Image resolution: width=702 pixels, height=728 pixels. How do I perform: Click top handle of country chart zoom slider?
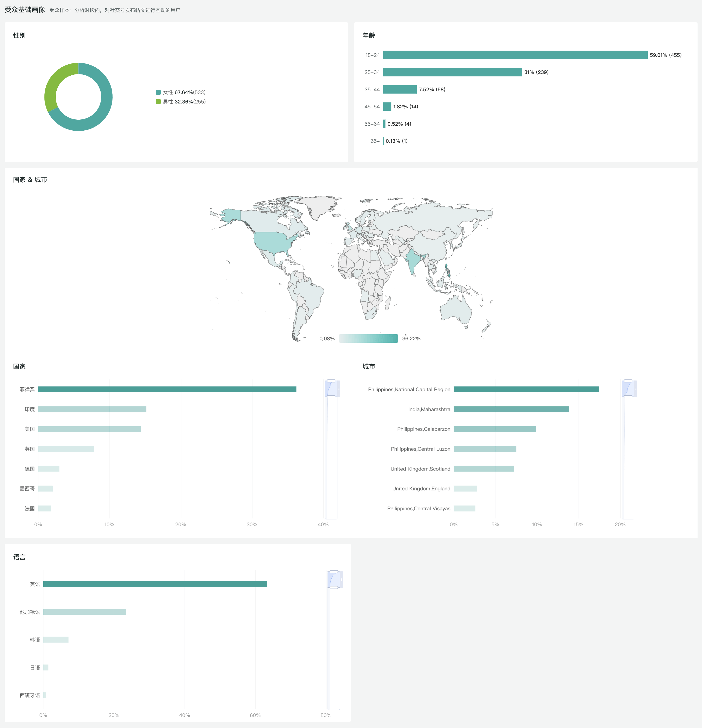(x=331, y=381)
